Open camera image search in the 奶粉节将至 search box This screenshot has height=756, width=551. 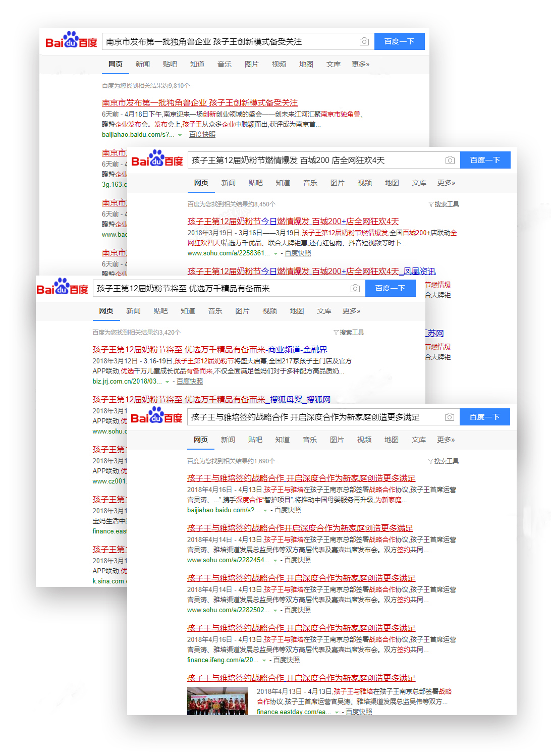pos(355,289)
